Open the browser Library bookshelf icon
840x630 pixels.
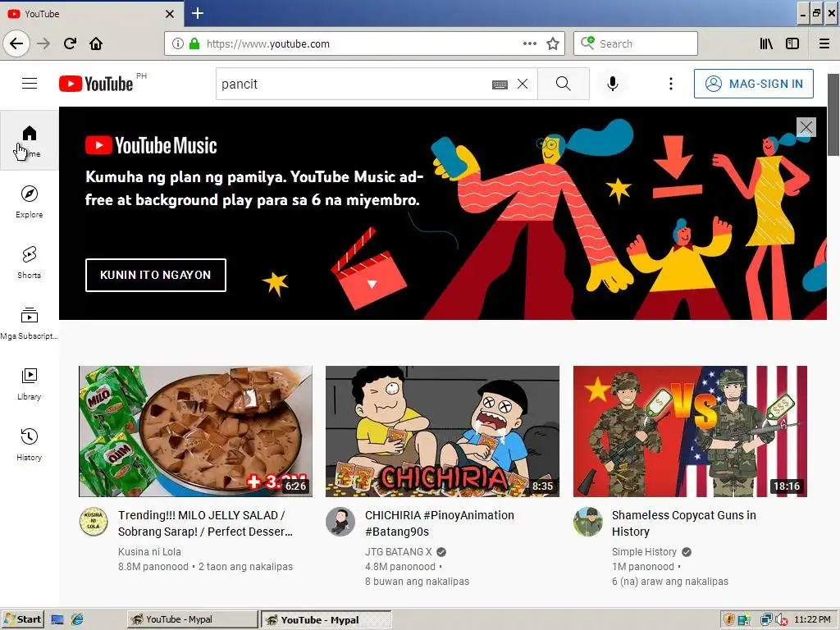click(x=766, y=43)
